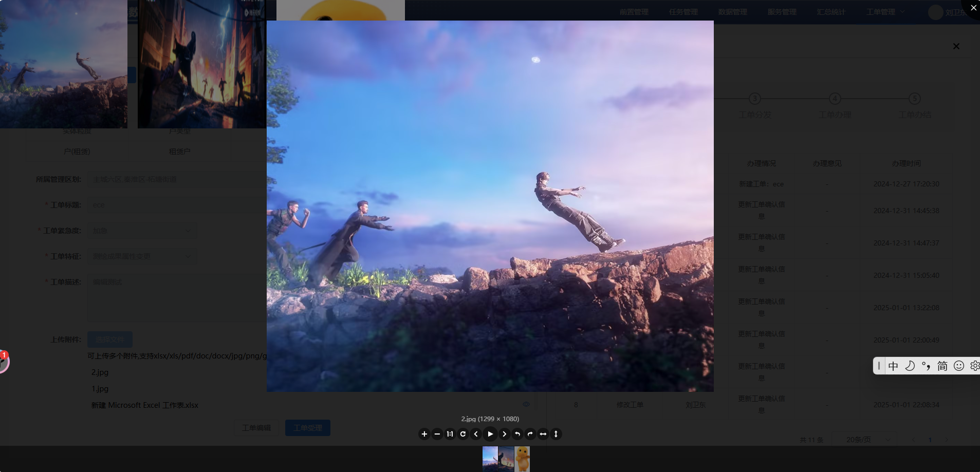Reset image to 1:1 actual size
This screenshot has width=980, height=472.
pos(450,434)
